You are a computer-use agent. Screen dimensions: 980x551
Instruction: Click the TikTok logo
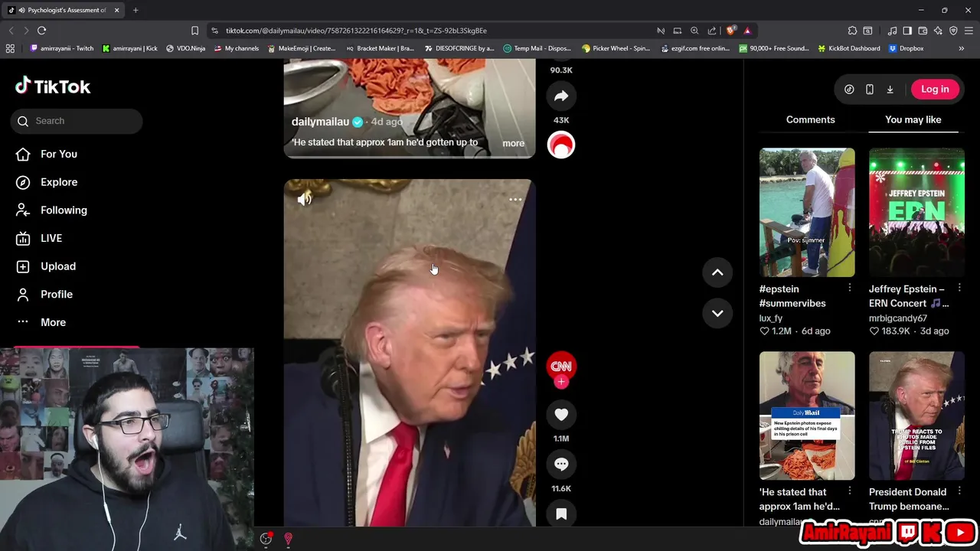click(53, 86)
